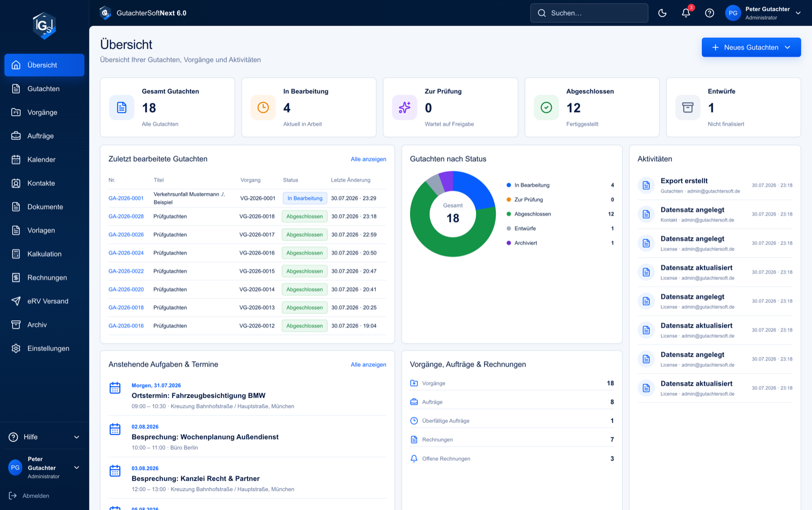Click the Gesamt Gutachten document icon

click(122, 108)
